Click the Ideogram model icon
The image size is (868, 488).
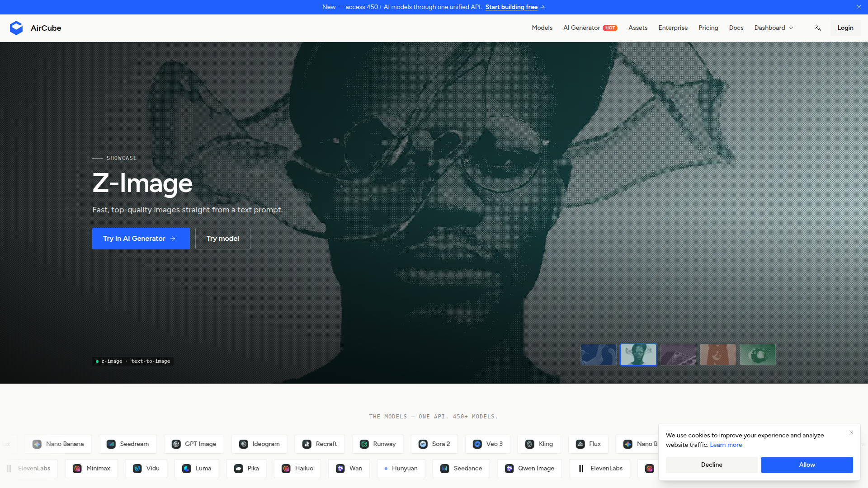(243, 444)
